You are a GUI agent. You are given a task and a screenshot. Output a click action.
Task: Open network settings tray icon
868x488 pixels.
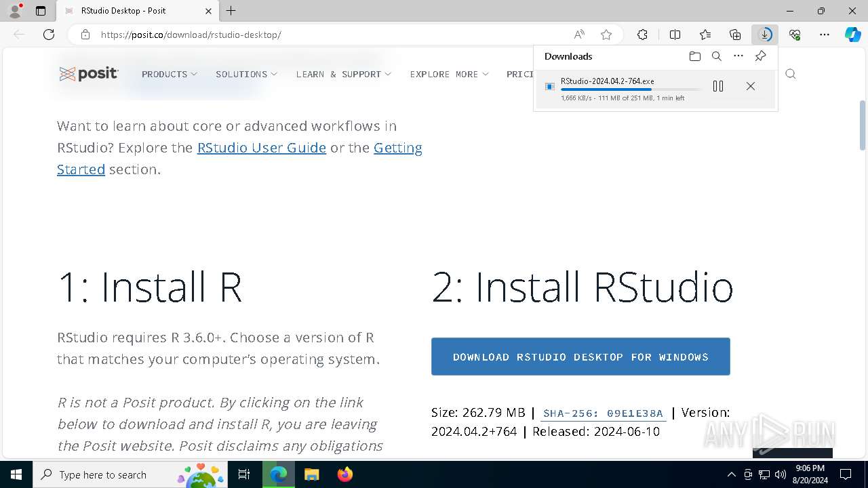tap(764, 474)
